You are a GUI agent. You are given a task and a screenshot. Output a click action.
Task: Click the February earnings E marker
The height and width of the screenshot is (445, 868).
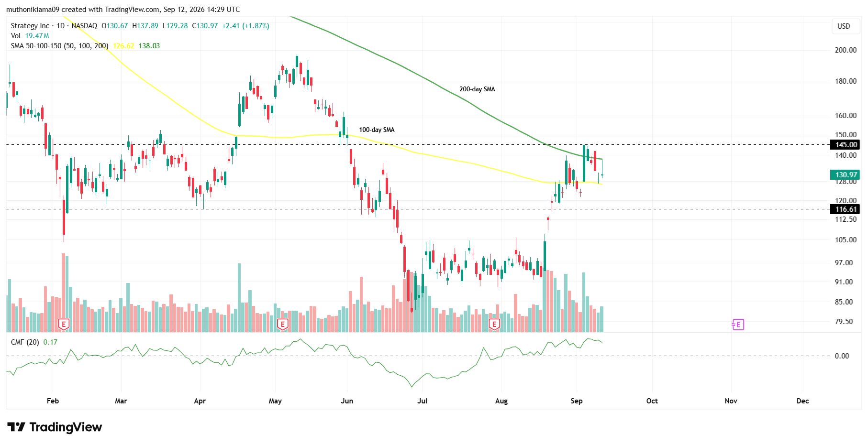(x=64, y=325)
